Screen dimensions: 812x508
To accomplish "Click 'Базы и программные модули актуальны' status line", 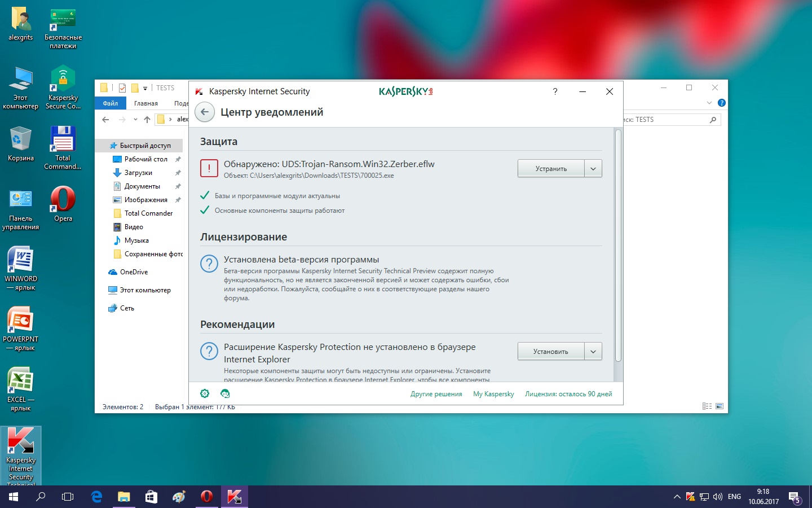I will point(277,196).
